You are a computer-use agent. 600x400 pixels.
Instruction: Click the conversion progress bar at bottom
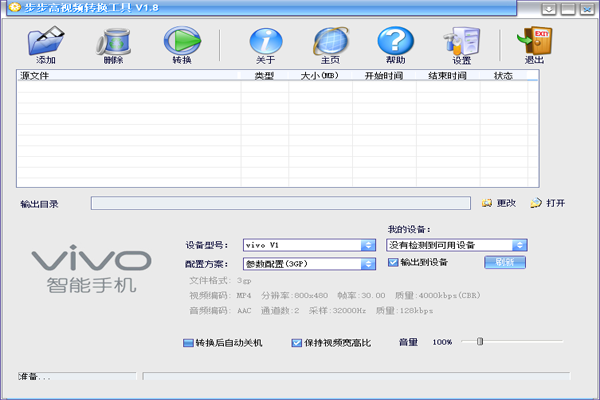point(356,376)
